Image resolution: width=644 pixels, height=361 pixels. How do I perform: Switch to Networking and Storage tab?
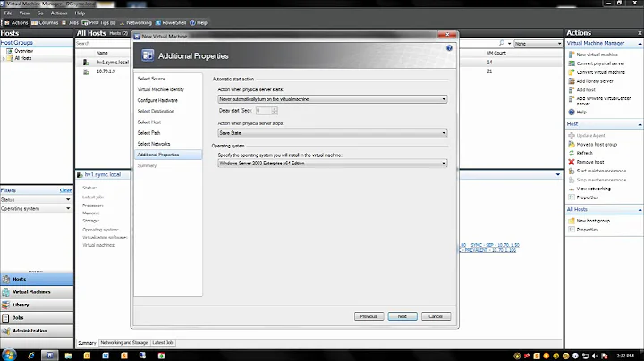pos(124,342)
